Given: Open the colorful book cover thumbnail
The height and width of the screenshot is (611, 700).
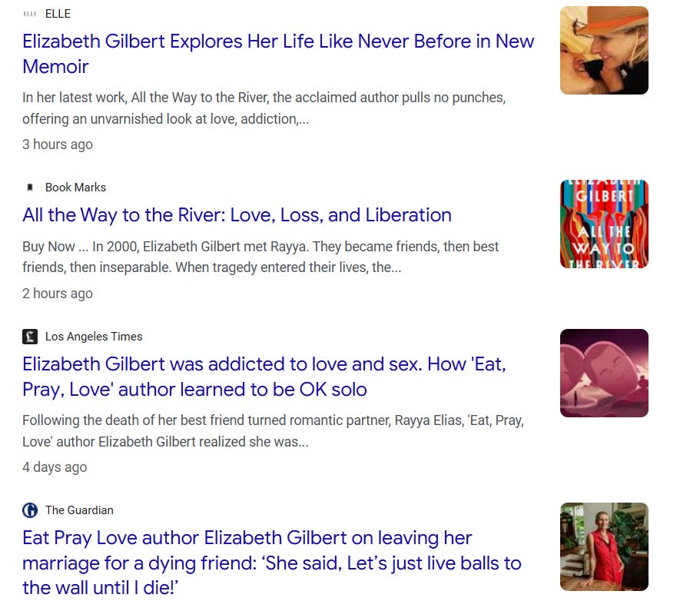Looking at the screenshot, I should (604, 224).
